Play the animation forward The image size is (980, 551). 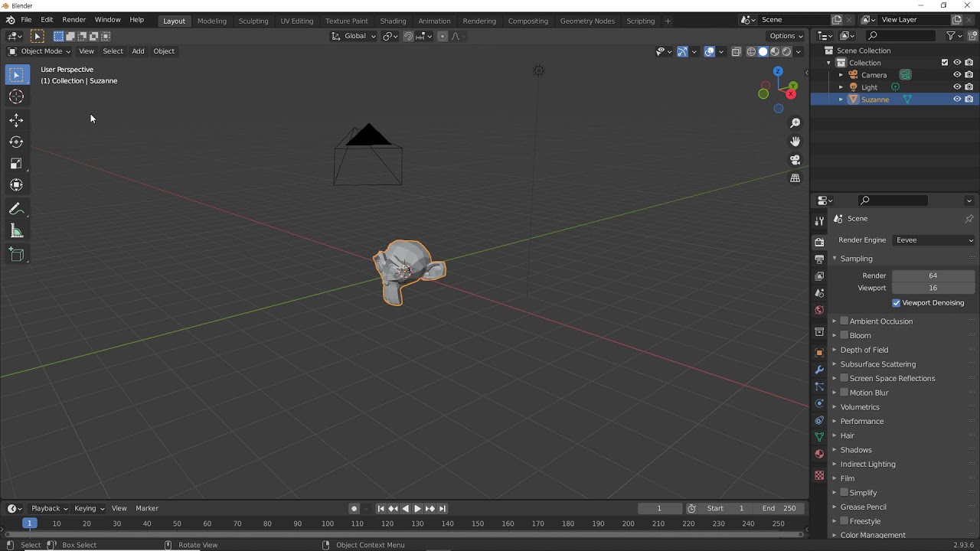pyautogui.click(x=417, y=508)
